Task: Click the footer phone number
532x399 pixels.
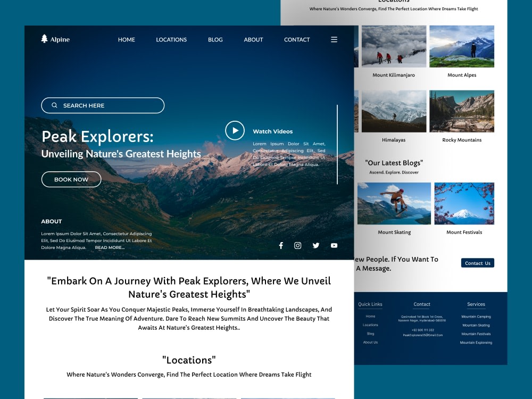Action: (422, 330)
